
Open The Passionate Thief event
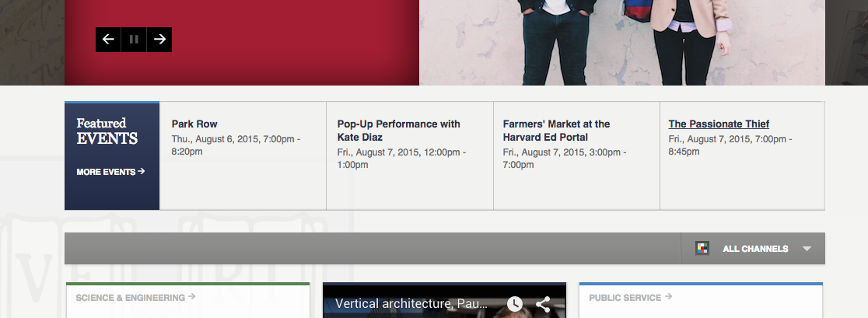coord(719,124)
